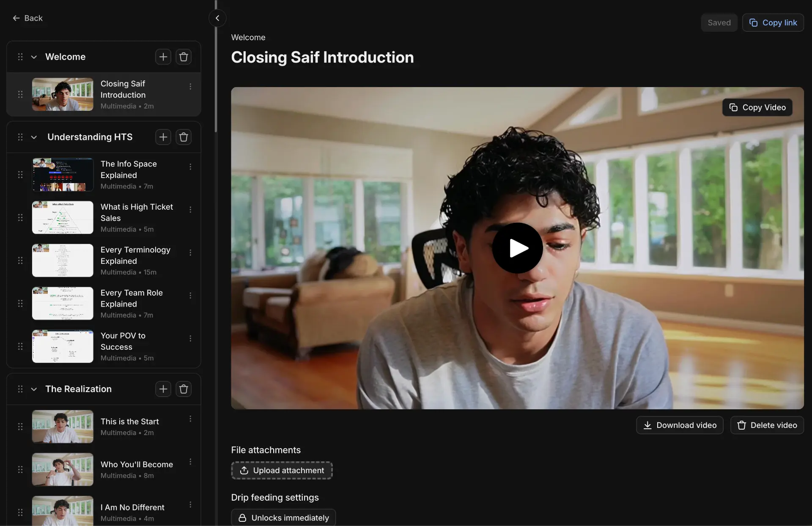Viewport: 812px width, 526px height.
Task: Play the Closing Saif Introduction video
Action: point(517,248)
